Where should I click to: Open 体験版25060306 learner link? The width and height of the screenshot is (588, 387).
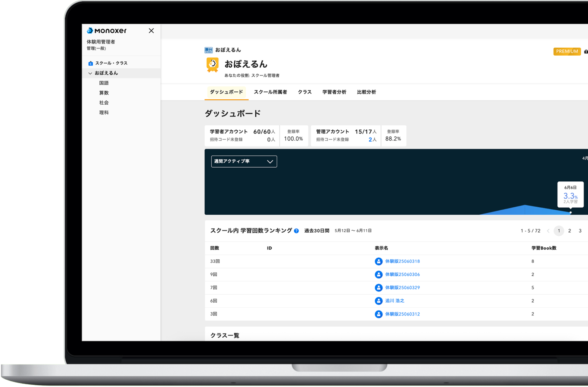(402, 274)
